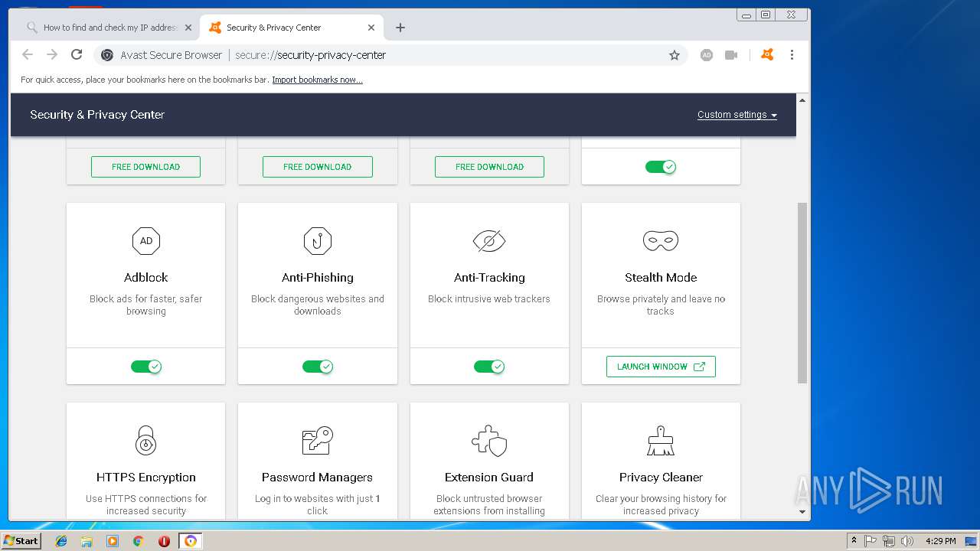Bookmark this page with the star icon
980x551 pixels.
pyautogui.click(x=675, y=55)
